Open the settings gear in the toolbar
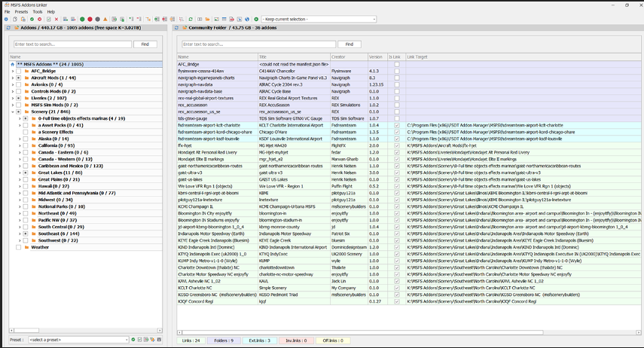Viewport: 644px width, 348px height. (6, 20)
